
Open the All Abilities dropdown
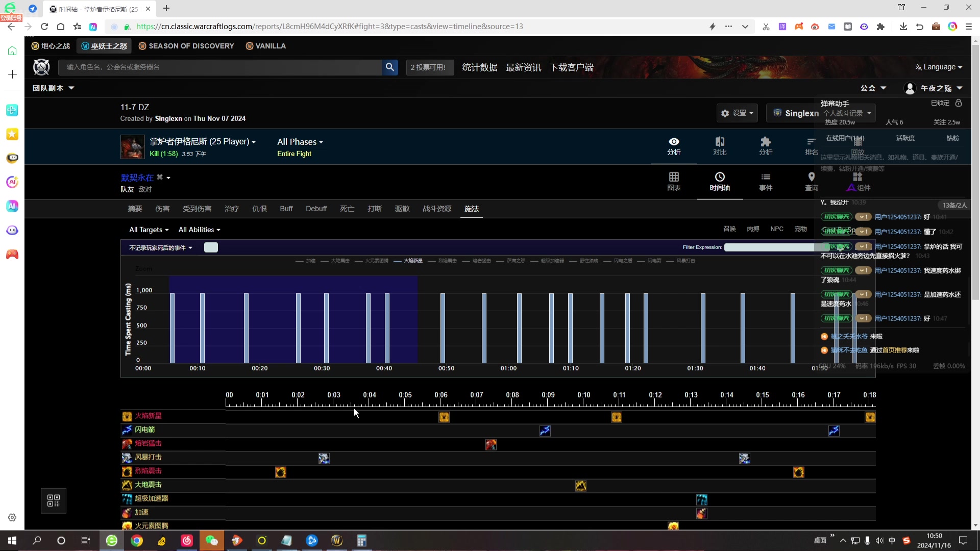pos(199,230)
